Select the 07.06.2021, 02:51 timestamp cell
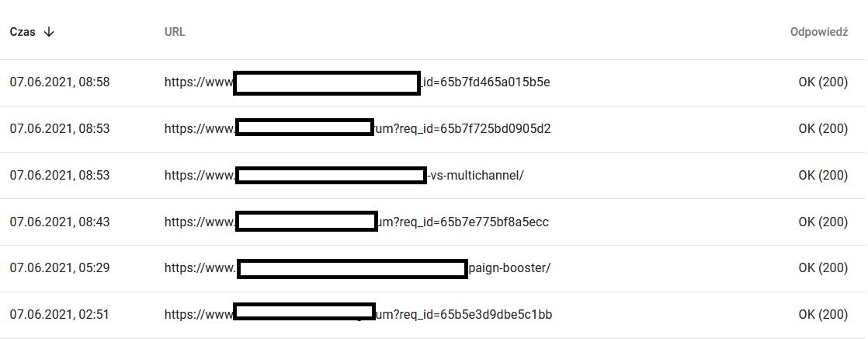 59,315
